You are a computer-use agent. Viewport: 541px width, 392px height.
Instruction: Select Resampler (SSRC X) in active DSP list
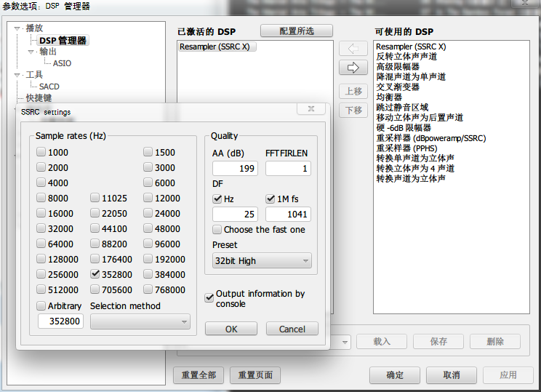215,47
